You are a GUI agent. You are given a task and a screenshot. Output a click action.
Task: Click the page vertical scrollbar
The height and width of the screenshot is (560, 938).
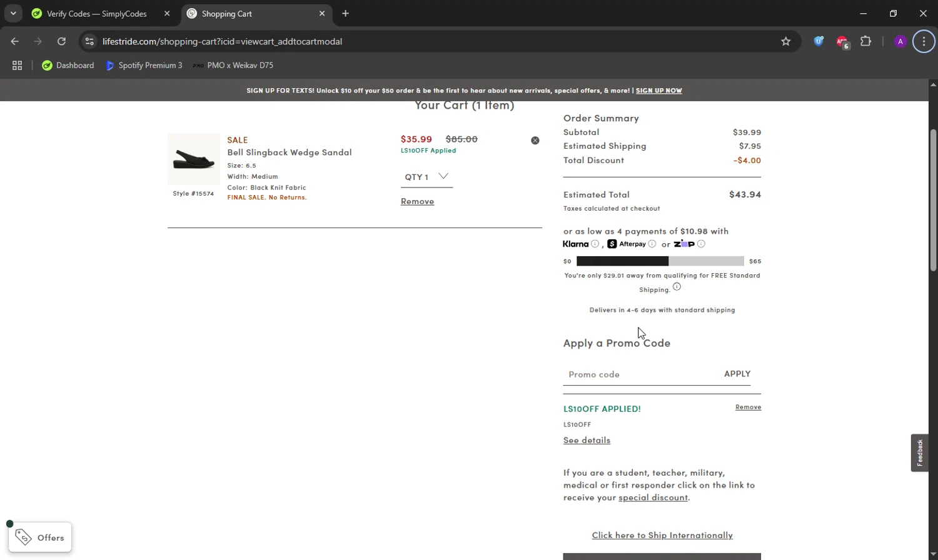933,200
